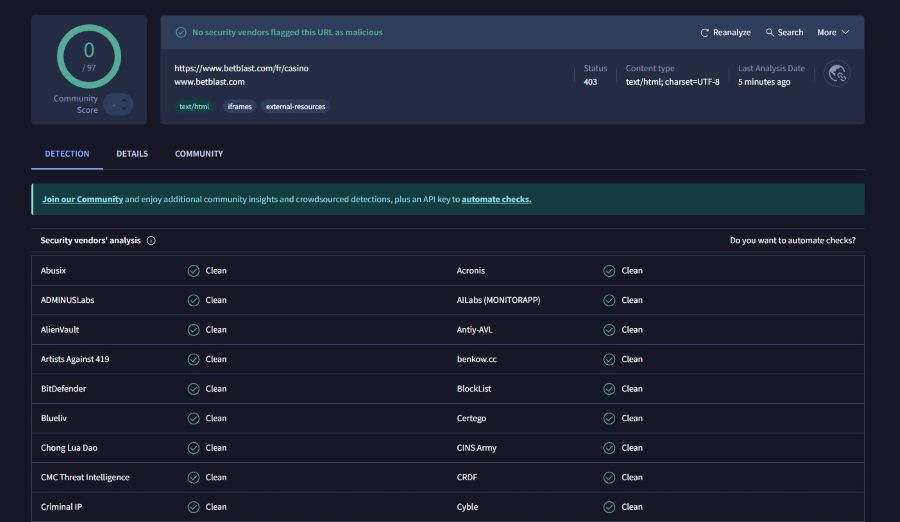Click the BlockList clean checkmark icon

609,389
